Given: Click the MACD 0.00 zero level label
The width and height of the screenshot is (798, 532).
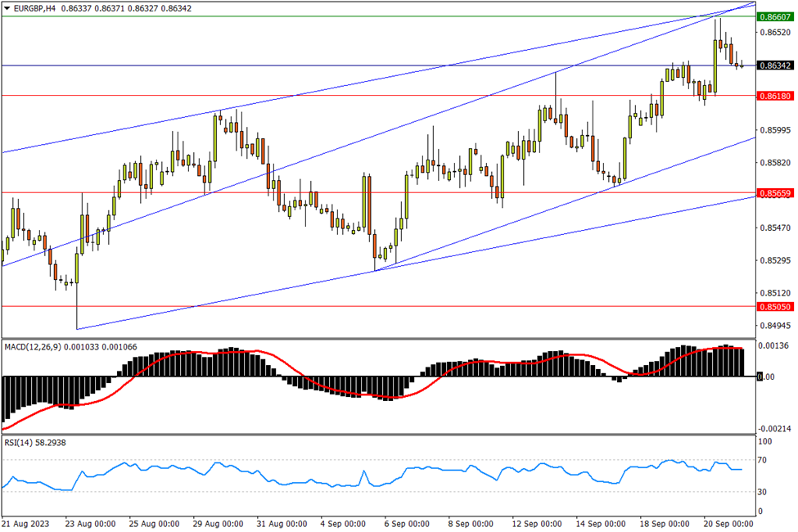Looking at the screenshot, I should [x=767, y=376].
